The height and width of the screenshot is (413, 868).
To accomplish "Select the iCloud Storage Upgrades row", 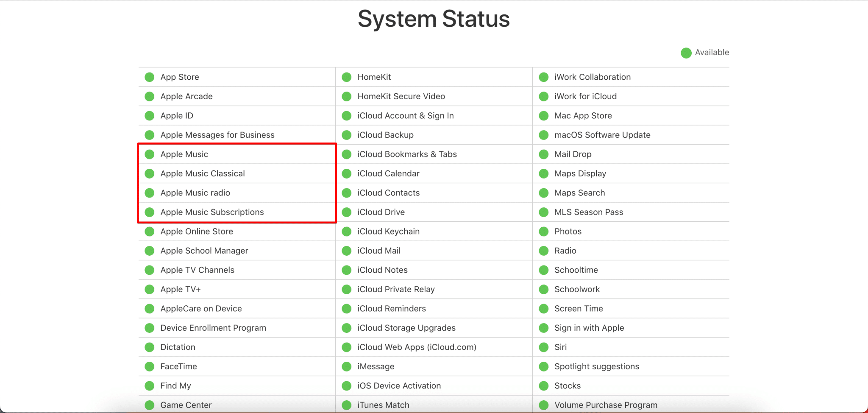I will (x=434, y=328).
